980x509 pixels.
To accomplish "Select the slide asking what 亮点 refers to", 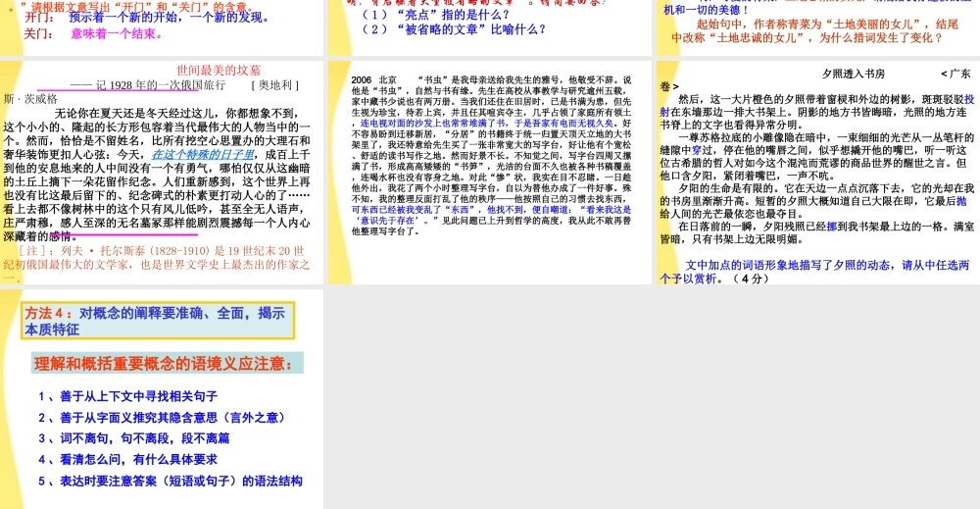I will point(490,27).
